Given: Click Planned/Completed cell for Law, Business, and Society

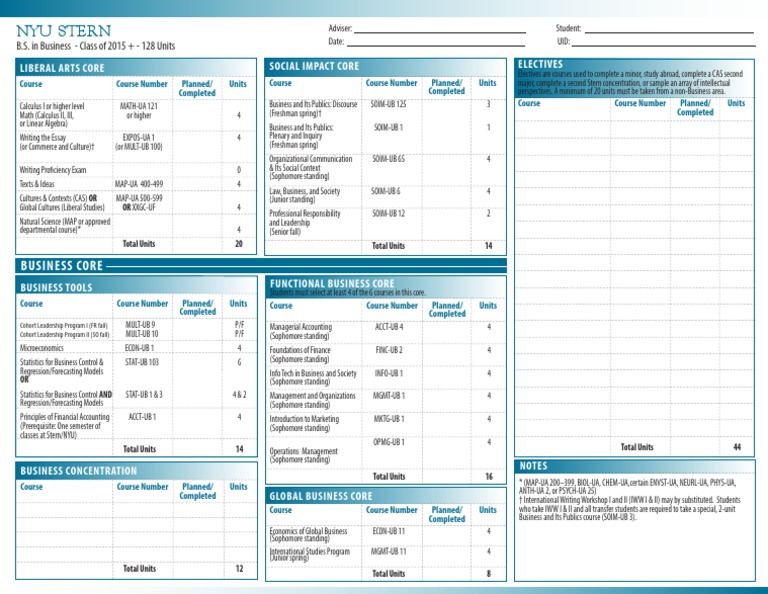Looking at the screenshot, I should tap(446, 195).
